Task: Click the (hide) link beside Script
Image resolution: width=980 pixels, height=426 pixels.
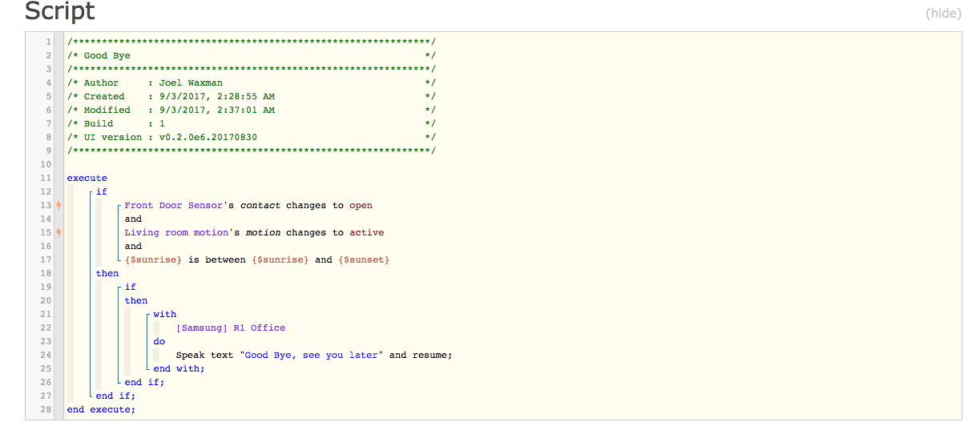Action: tap(943, 14)
